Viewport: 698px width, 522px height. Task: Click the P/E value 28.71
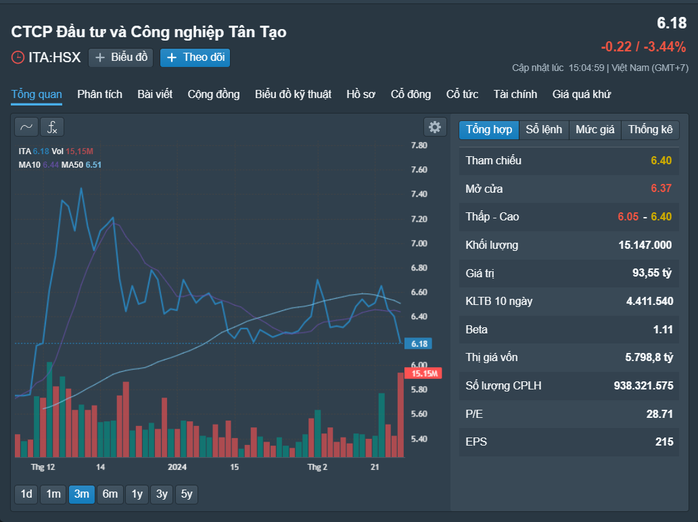point(660,414)
